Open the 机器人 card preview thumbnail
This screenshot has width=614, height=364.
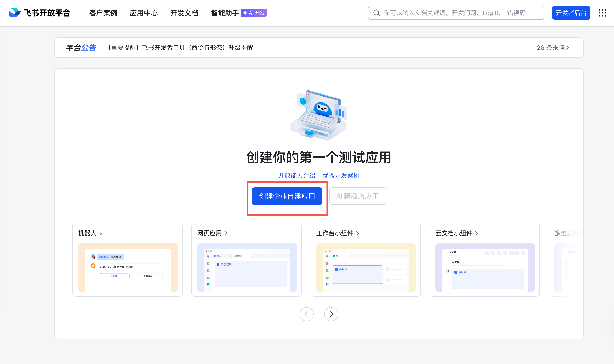[x=128, y=267]
